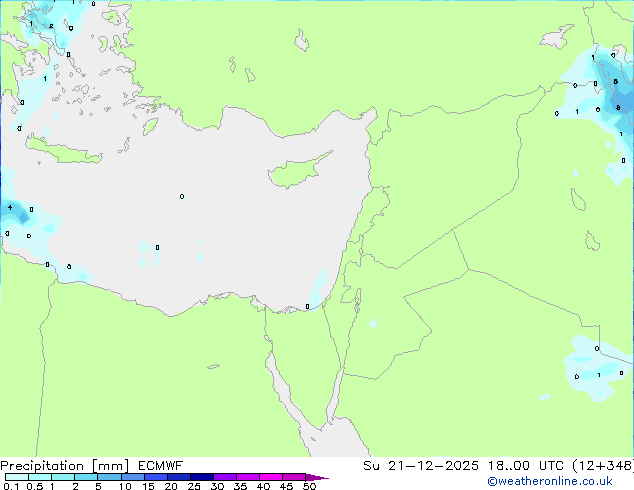Click the '4' precipitation value near Libya coast
This screenshot has width=634, height=490.
[x=10, y=207]
